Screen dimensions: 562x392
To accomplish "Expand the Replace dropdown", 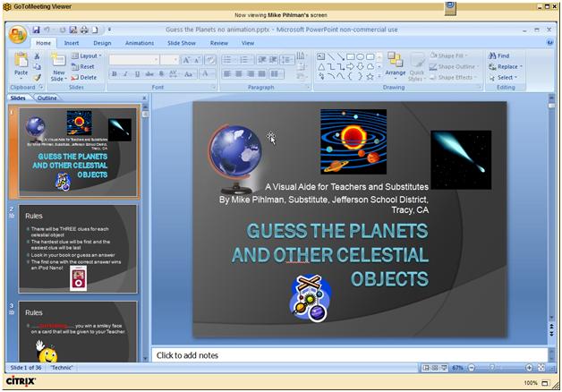I will [x=507, y=66].
